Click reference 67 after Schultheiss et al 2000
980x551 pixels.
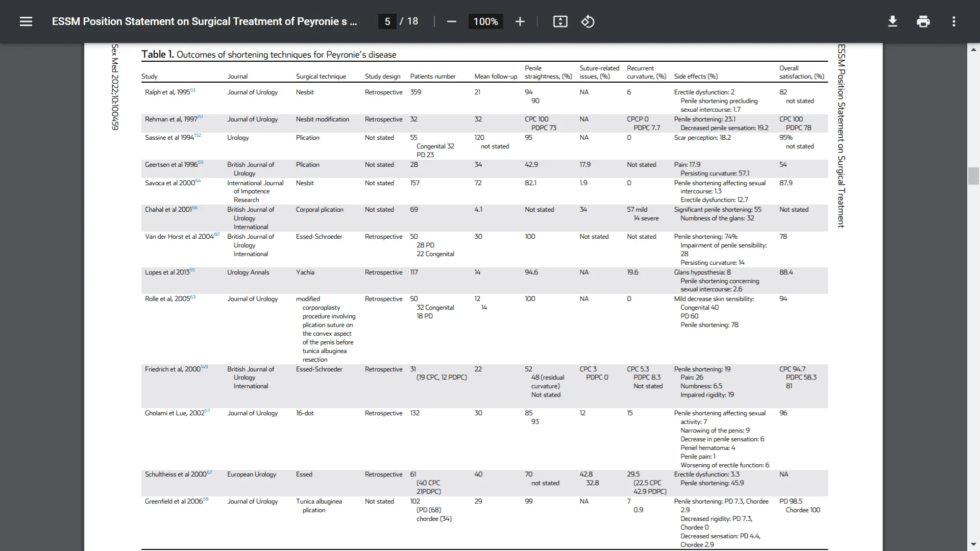210,472
